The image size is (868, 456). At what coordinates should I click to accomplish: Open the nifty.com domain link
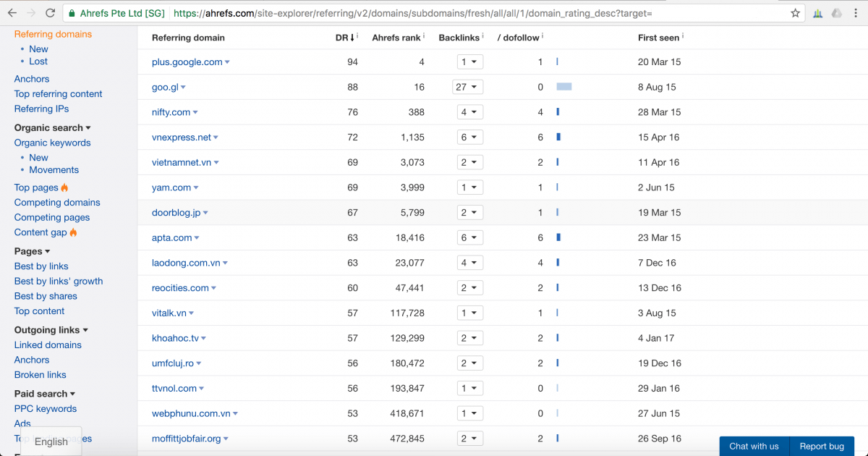(x=171, y=112)
